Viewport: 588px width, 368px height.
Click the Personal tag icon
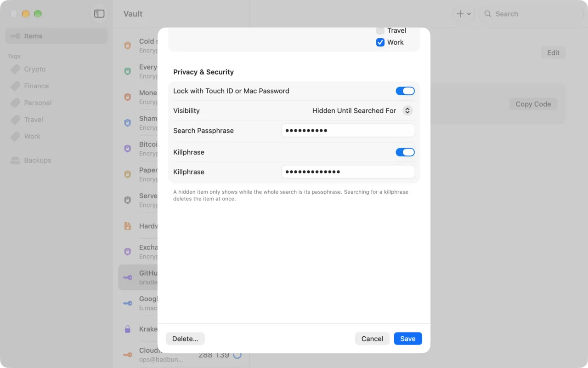tap(16, 103)
